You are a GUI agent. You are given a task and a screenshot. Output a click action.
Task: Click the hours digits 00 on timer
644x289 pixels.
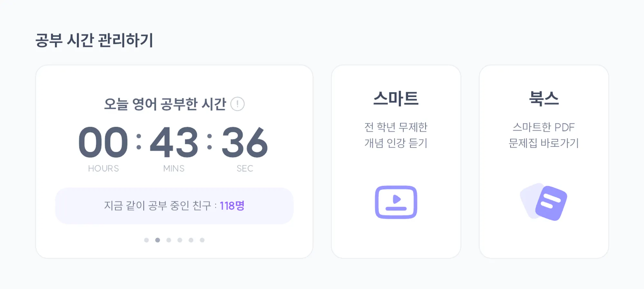tap(103, 142)
